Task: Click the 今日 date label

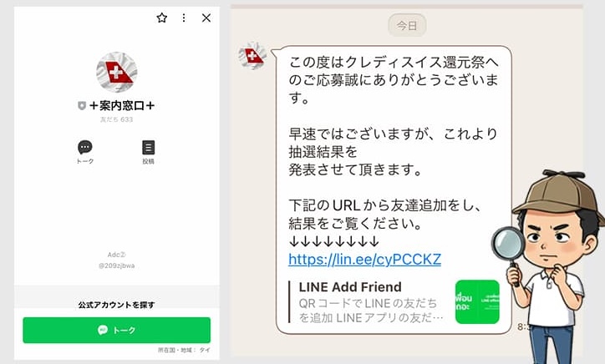Action: pos(407,25)
